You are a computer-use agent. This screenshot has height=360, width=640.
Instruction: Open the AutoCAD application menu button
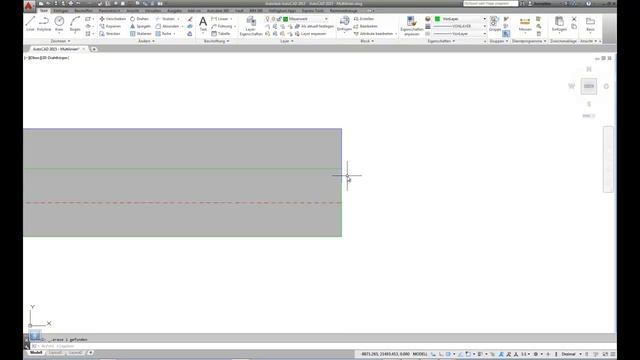click(x=29, y=6)
